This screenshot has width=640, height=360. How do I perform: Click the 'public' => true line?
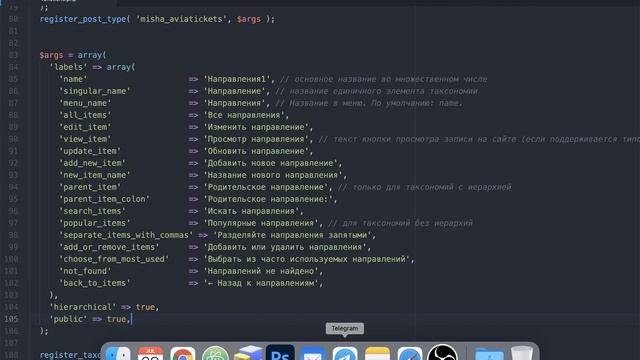[x=90, y=319]
